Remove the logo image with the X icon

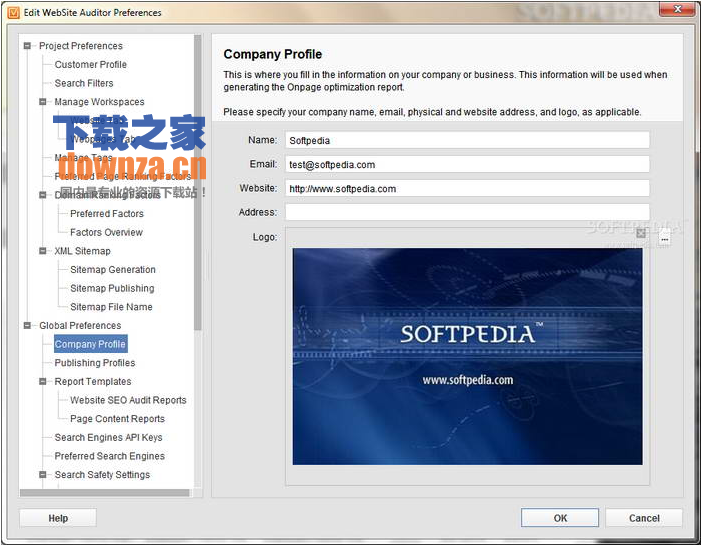641,233
